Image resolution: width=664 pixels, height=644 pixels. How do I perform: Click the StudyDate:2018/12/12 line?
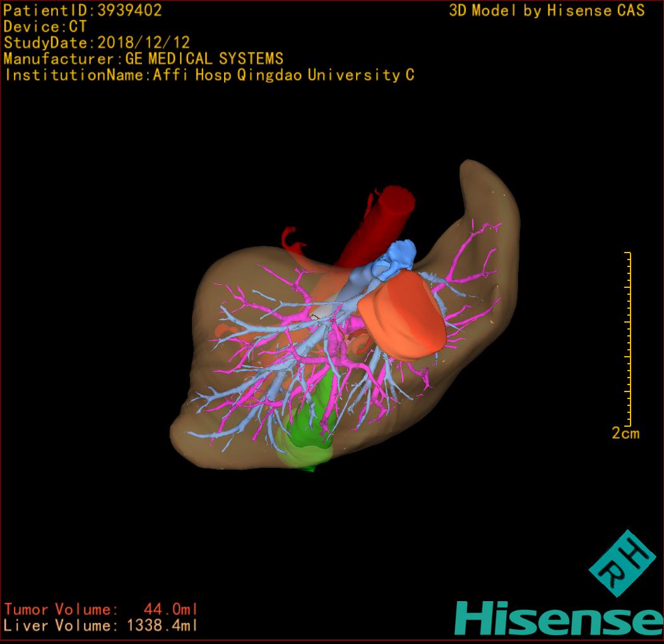(97, 43)
